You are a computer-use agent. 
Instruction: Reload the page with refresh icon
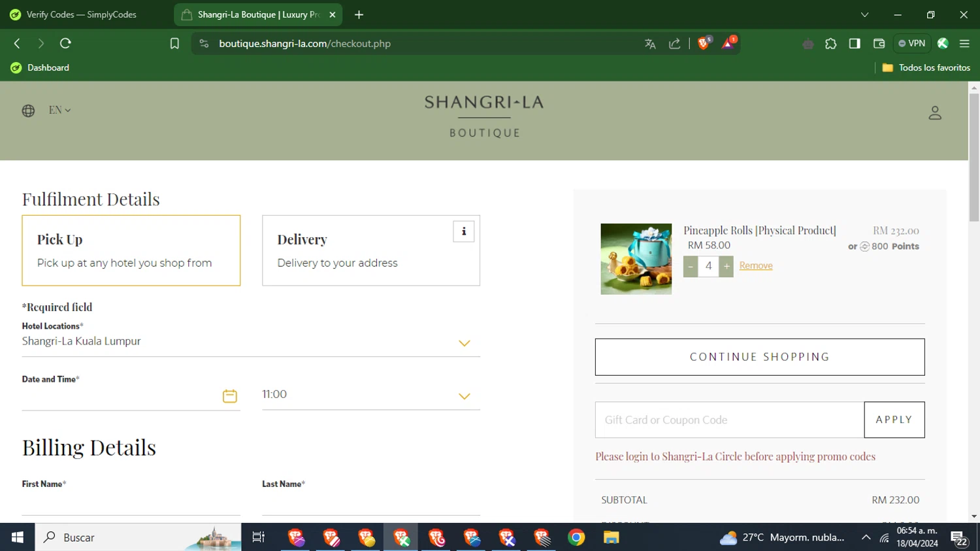click(65, 43)
